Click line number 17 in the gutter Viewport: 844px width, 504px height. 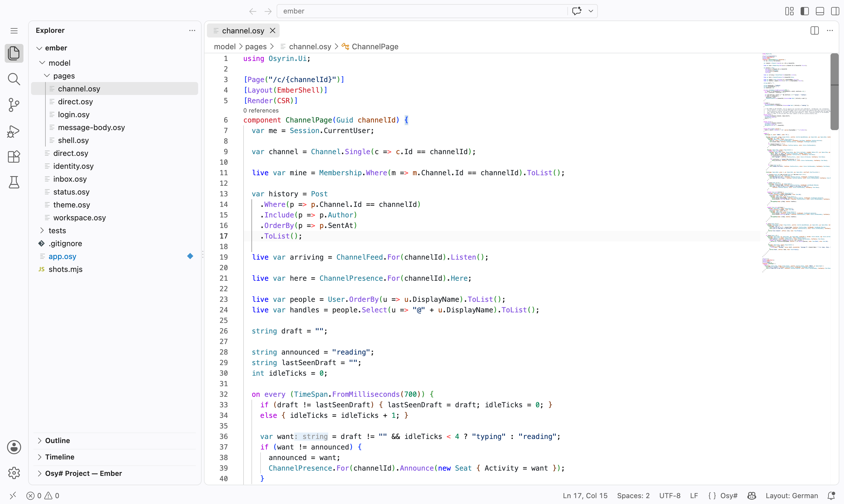(x=224, y=236)
